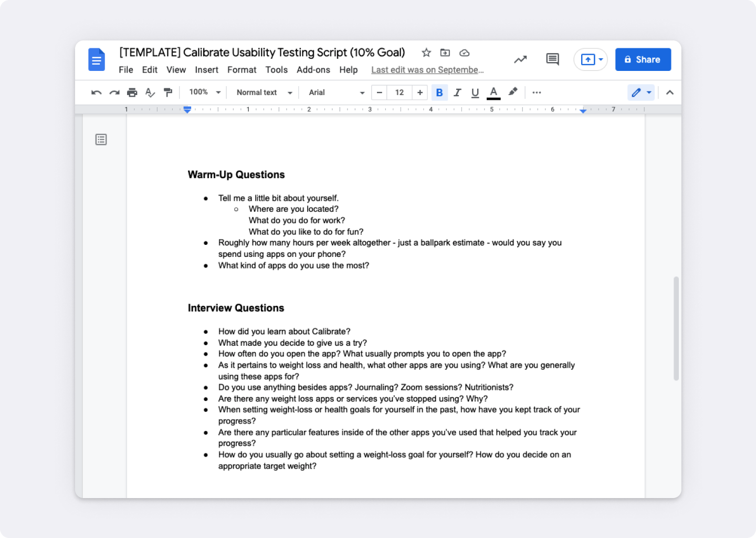Screen dimensions: 756x538
Task: Open the Format menu
Action: click(242, 70)
